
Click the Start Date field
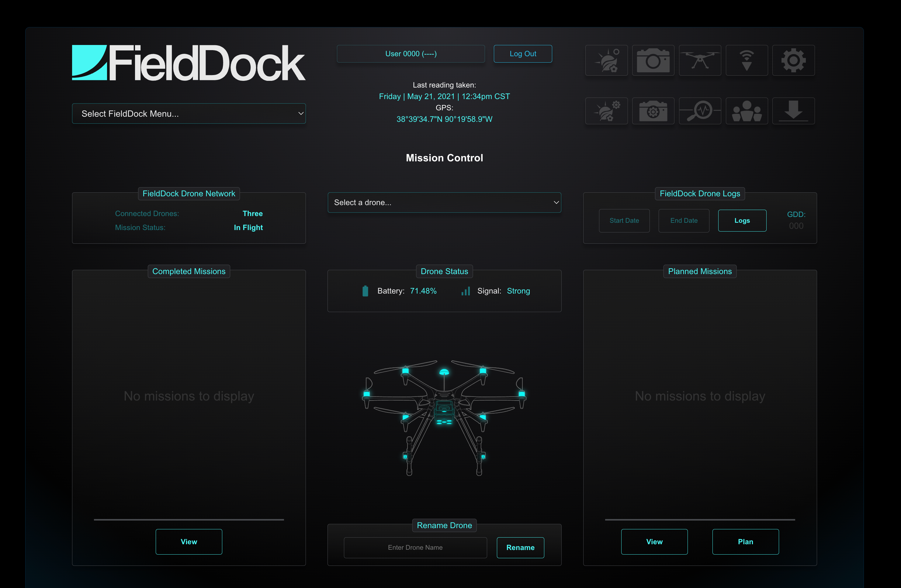(624, 221)
